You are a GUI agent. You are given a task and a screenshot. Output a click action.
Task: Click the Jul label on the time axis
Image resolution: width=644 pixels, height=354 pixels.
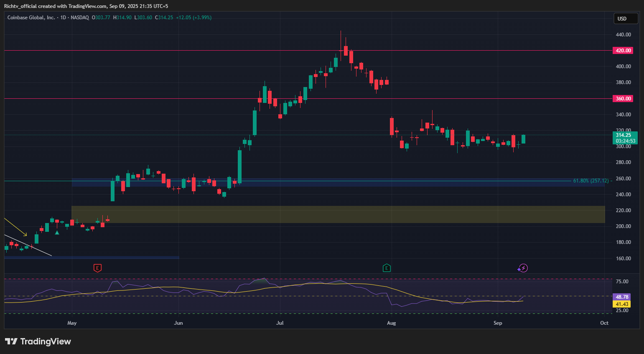point(280,323)
